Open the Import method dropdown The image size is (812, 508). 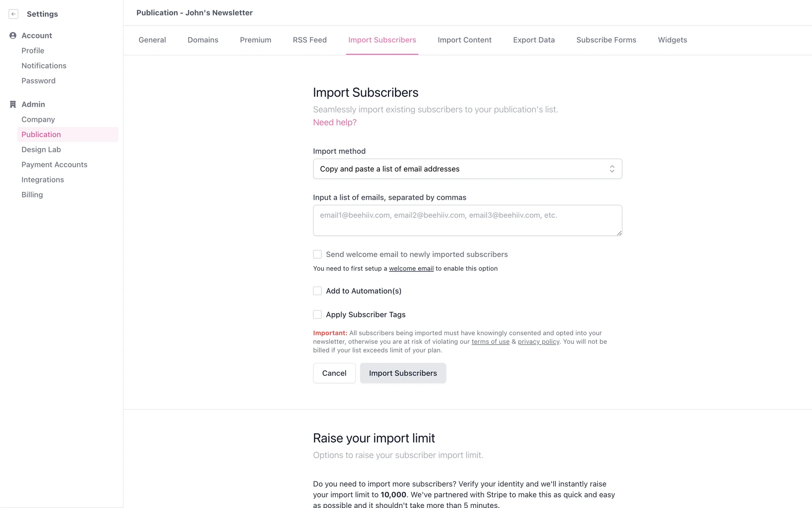pos(467,169)
